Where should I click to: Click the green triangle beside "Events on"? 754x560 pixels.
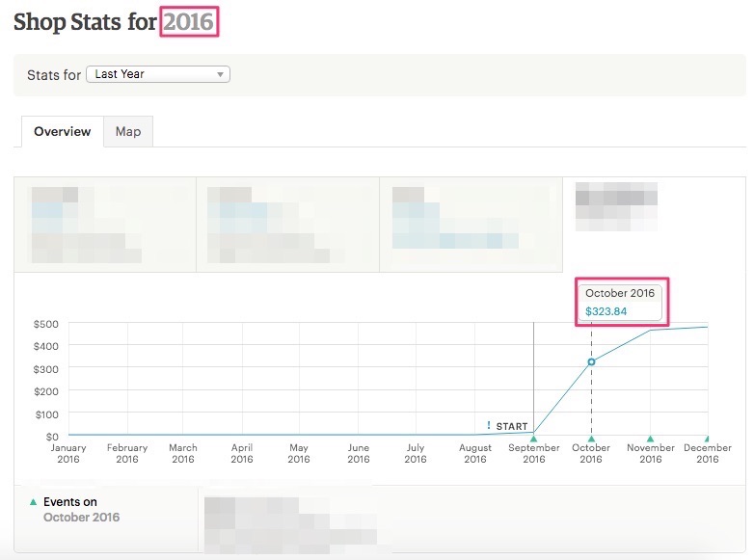click(x=34, y=502)
